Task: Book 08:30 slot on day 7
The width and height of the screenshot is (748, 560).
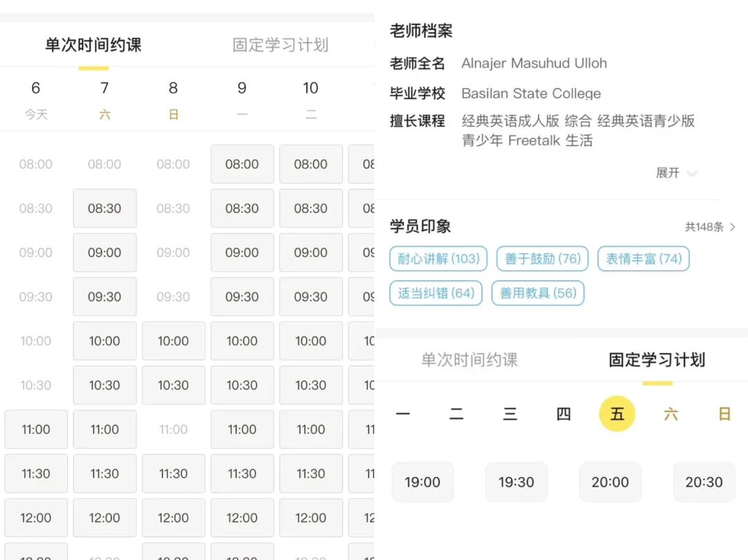Action: (105, 208)
